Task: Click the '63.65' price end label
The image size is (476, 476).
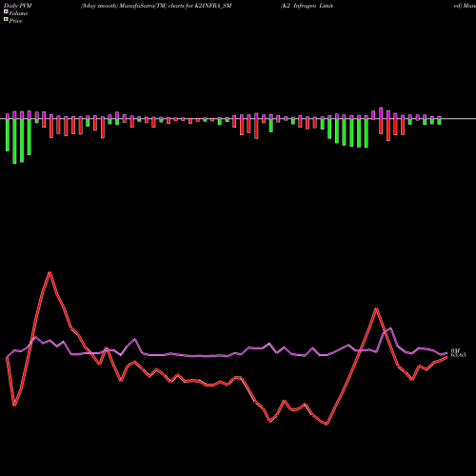Action: pos(458,355)
